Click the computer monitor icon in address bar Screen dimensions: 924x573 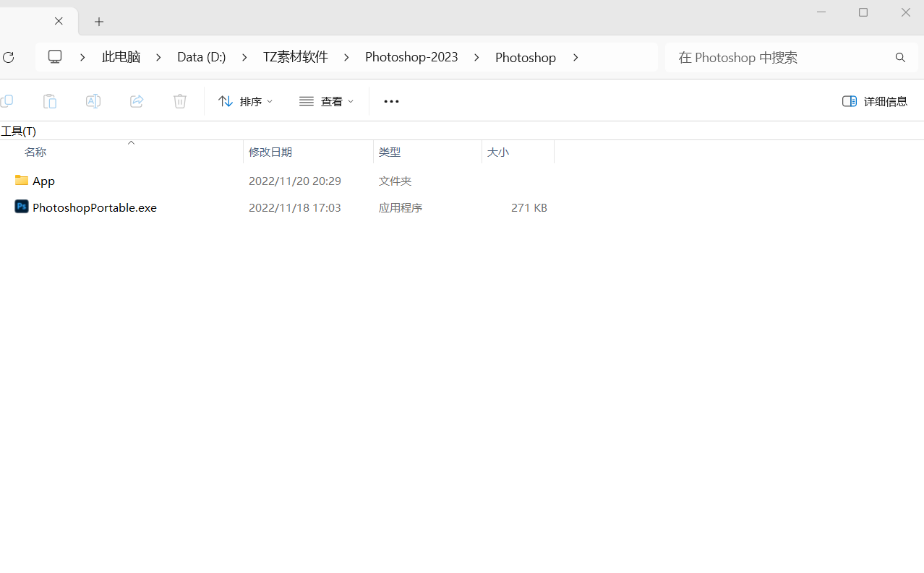(55, 57)
